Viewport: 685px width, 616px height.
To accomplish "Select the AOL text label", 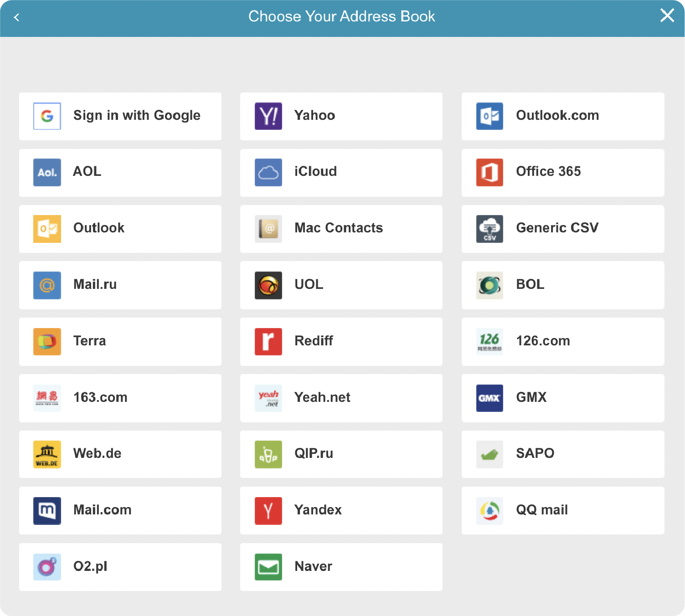I will [87, 171].
